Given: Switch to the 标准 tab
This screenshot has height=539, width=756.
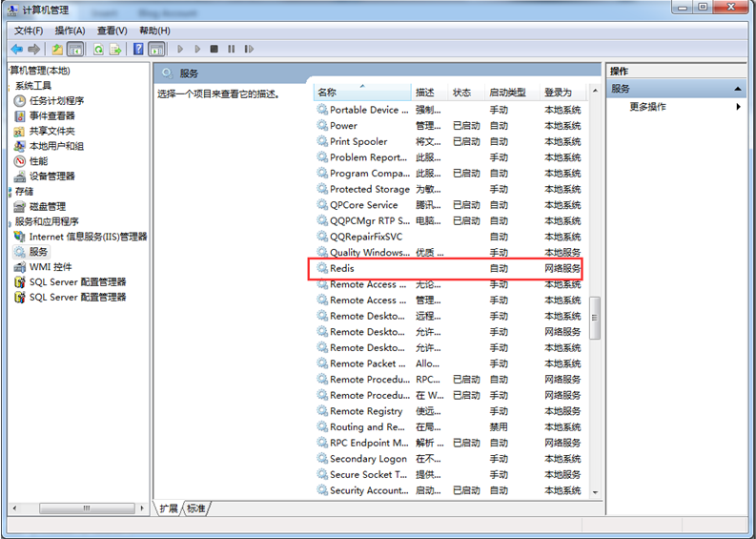Looking at the screenshot, I should pos(196,508).
